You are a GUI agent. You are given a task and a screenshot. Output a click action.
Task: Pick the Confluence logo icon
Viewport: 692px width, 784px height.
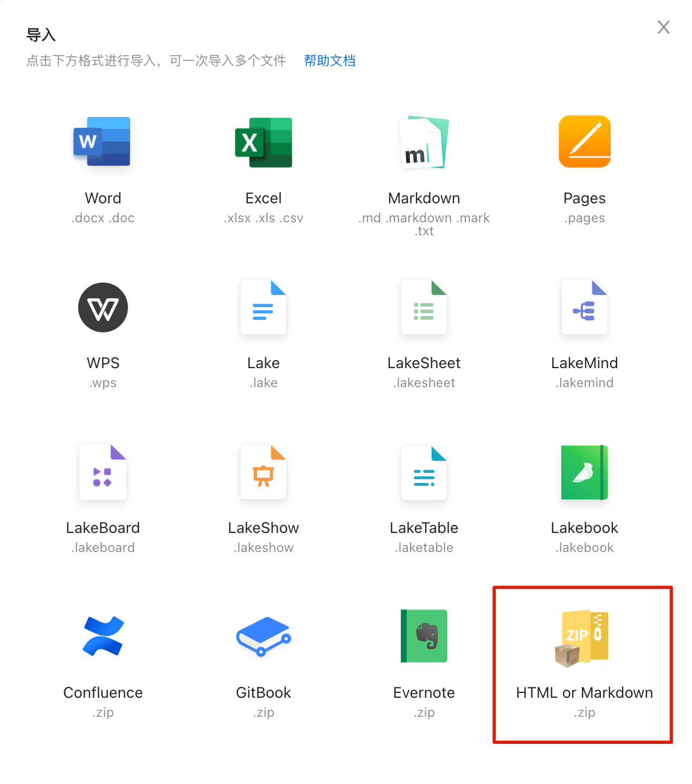coord(103,636)
